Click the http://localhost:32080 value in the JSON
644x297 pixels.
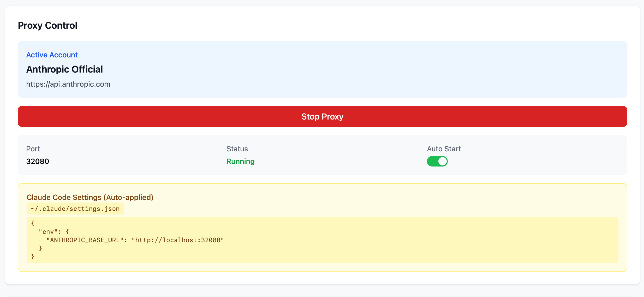[178, 240]
